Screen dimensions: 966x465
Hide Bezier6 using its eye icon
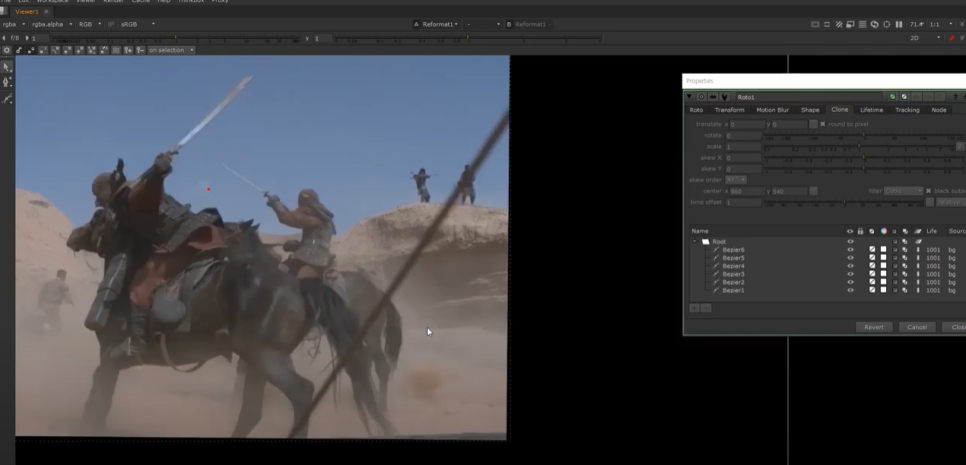[x=850, y=249]
